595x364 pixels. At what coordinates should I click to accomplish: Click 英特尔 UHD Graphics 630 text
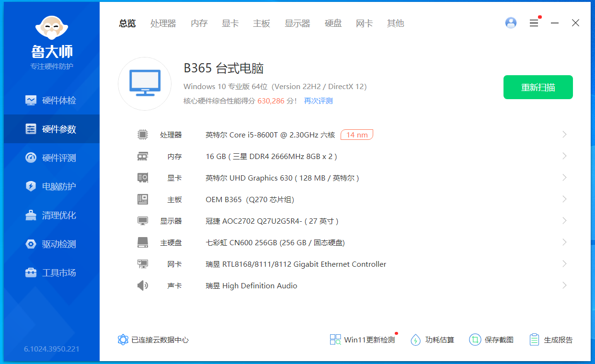click(282, 178)
